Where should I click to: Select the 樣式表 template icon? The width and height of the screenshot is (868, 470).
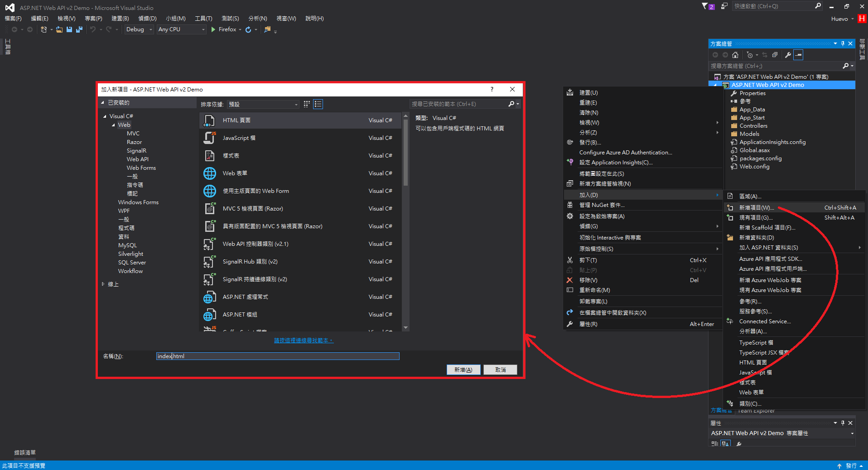(210, 156)
